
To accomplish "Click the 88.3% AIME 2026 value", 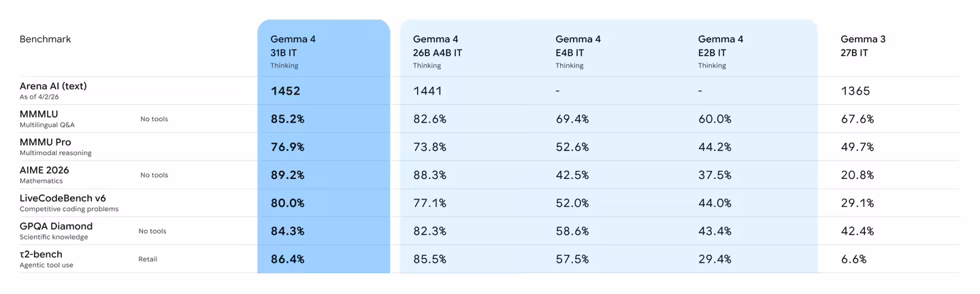I will click(x=429, y=175).
